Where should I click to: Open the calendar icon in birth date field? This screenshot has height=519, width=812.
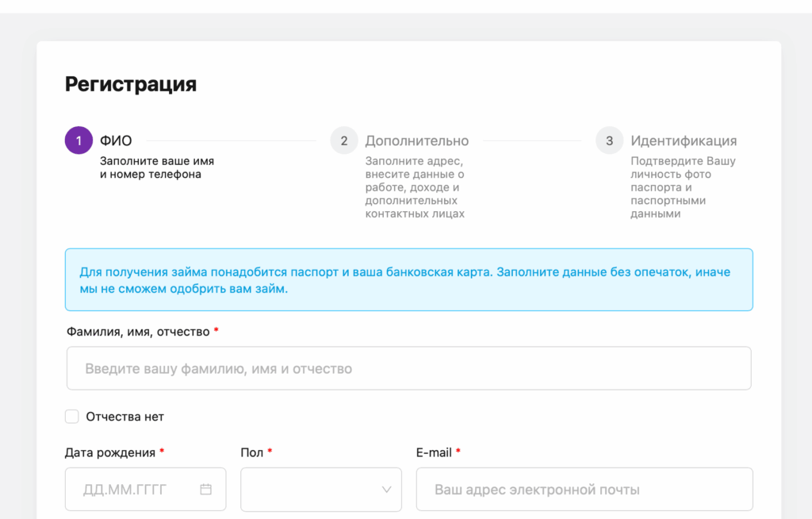pyautogui.click(x=206, y=490)
